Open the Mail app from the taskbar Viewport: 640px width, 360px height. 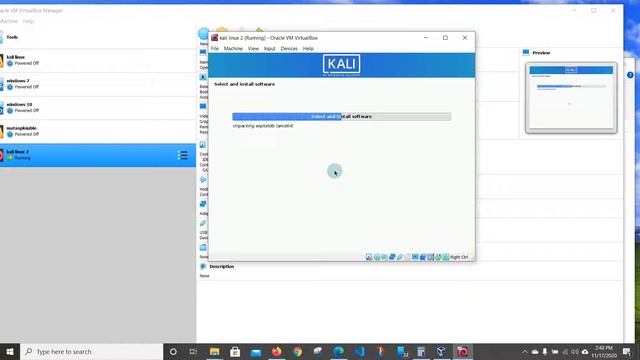coord(256,351)
